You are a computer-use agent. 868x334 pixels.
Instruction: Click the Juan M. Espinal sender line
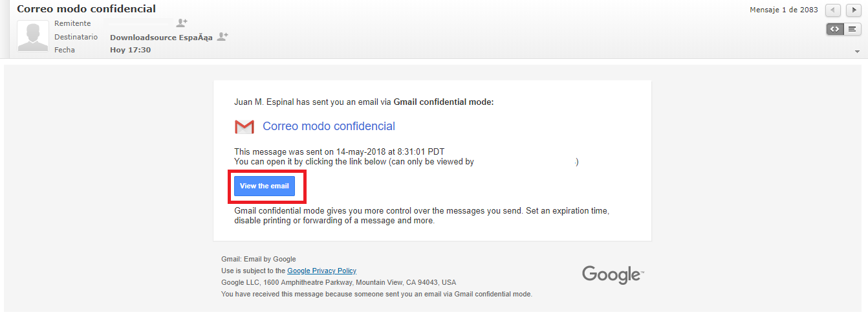click(364, 102)
